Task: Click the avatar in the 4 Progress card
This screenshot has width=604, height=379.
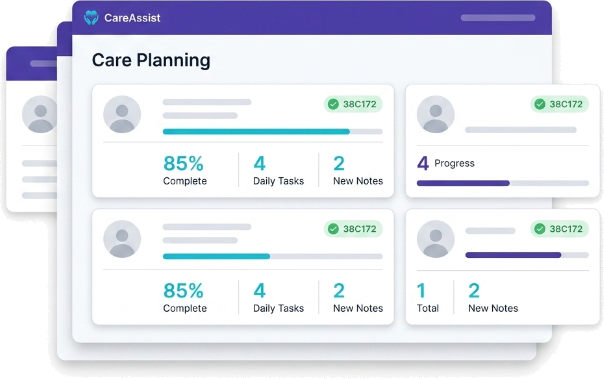Action: click(x=436, y=114)
